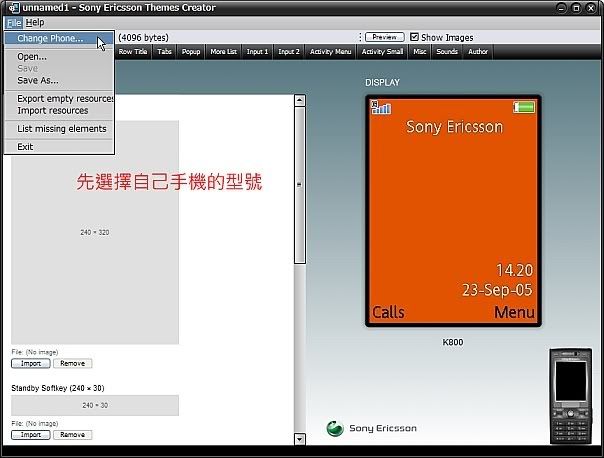Click the battery icon on phone display
This screenshot has width=604, height=458.
[x=524, y=107]
